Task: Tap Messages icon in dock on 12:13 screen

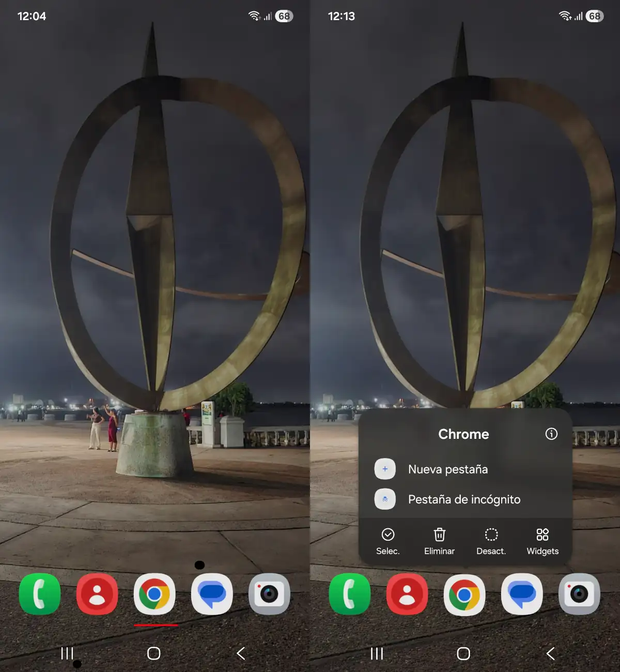Action: [522, 594]
